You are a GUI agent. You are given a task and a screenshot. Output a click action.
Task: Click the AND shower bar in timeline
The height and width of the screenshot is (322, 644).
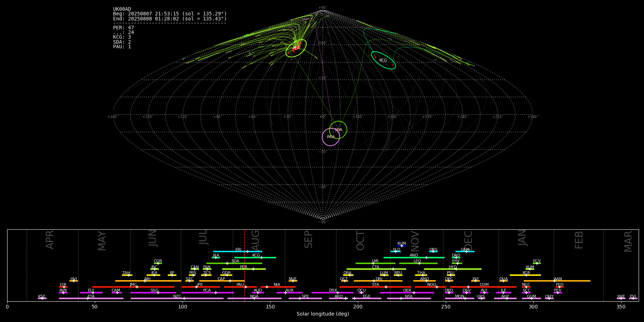click(x=414, y=258)
